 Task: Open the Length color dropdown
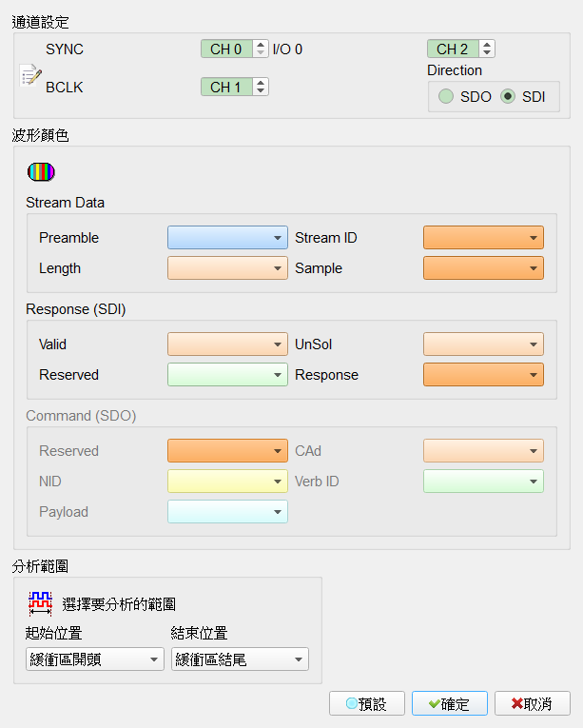tap(227, 268)
